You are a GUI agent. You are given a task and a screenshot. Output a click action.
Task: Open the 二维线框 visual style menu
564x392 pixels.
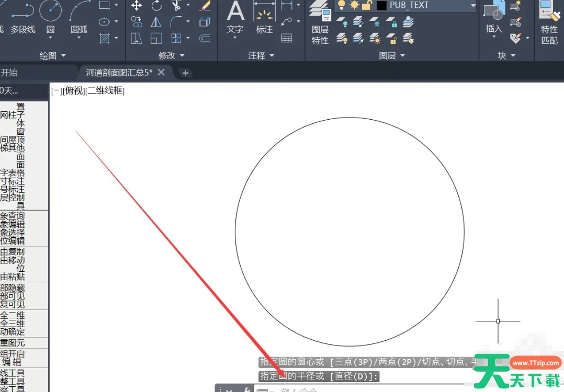point(105,91)
